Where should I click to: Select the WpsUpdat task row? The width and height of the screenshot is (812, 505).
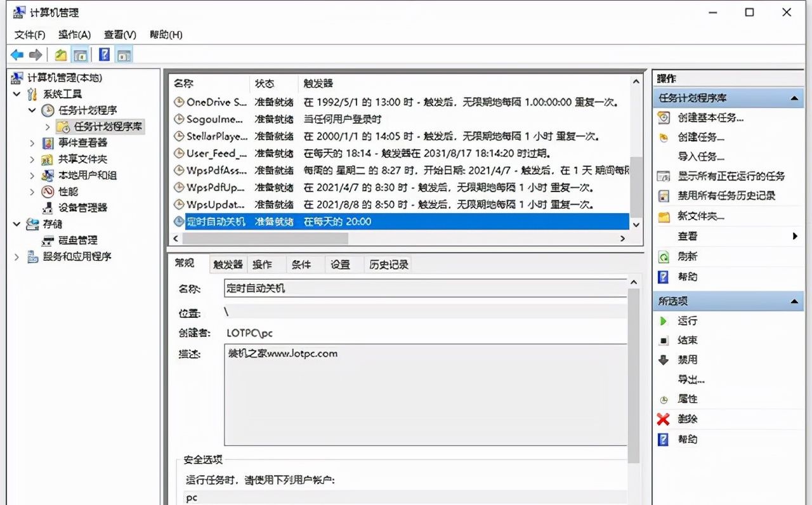(400, 204)
